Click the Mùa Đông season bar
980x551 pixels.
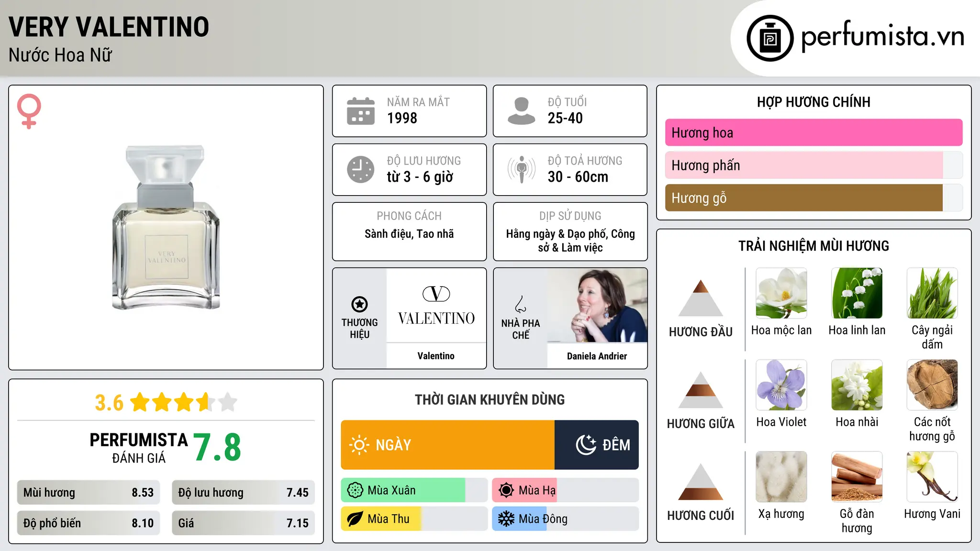(566, 519)
